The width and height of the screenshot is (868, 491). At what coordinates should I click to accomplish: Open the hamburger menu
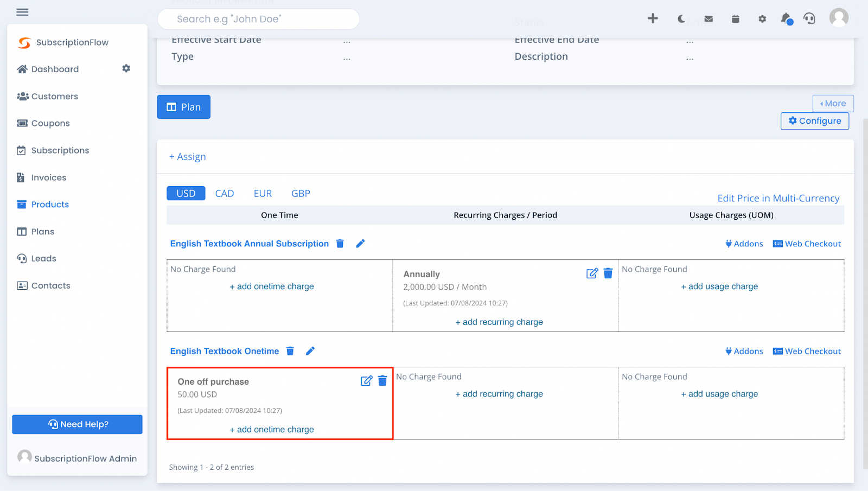click(x=22, y=12)
